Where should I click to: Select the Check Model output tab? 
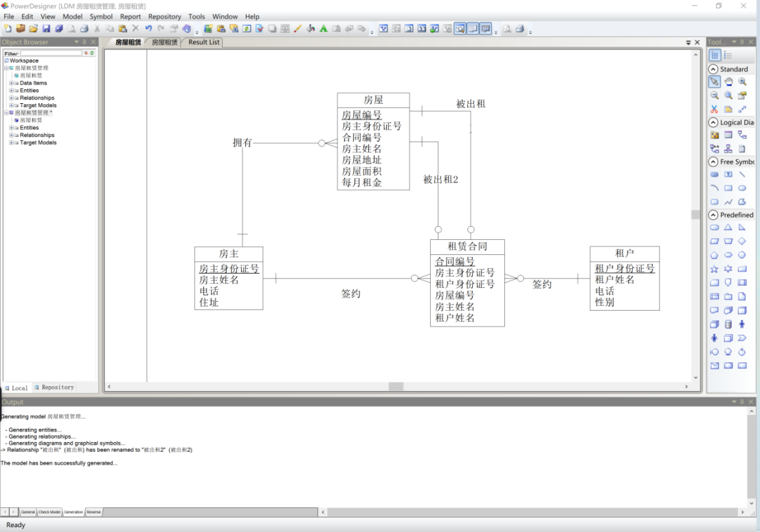[x=49, y=511]
